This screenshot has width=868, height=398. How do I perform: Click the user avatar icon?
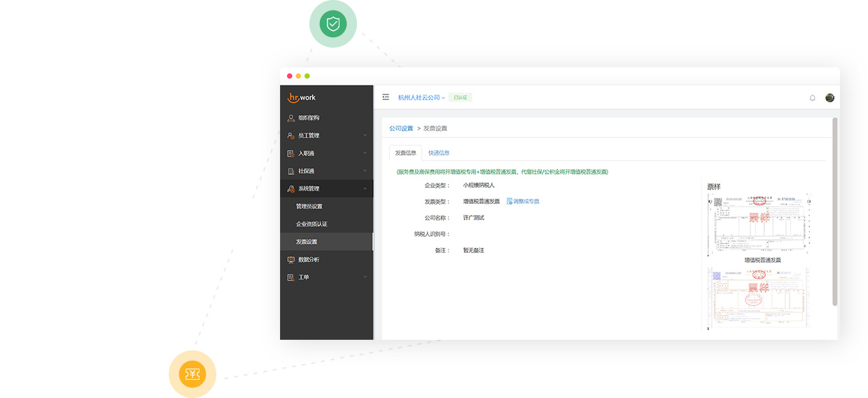point(829,98)
